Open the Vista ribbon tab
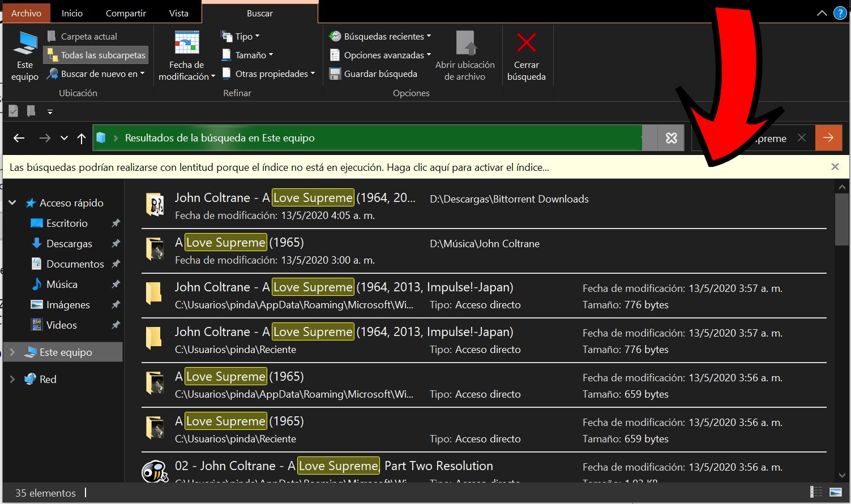The height and width of the screenshot is (504, 851). click(x=178, y=13)
